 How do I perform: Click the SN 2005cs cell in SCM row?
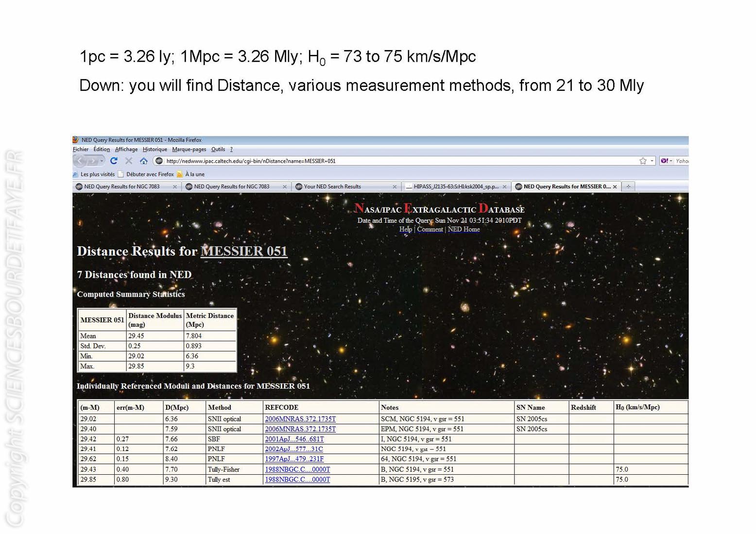[541, 419]
